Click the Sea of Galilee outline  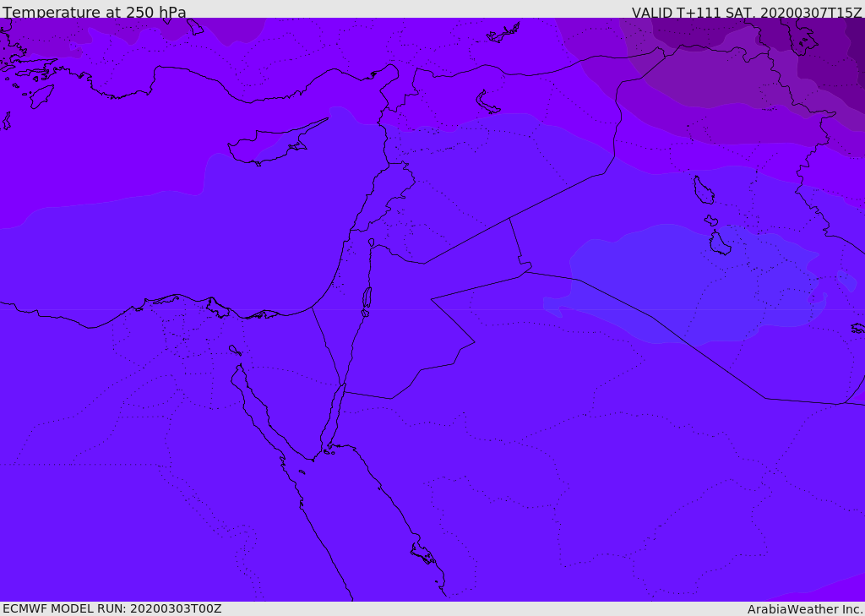(371, 243)
